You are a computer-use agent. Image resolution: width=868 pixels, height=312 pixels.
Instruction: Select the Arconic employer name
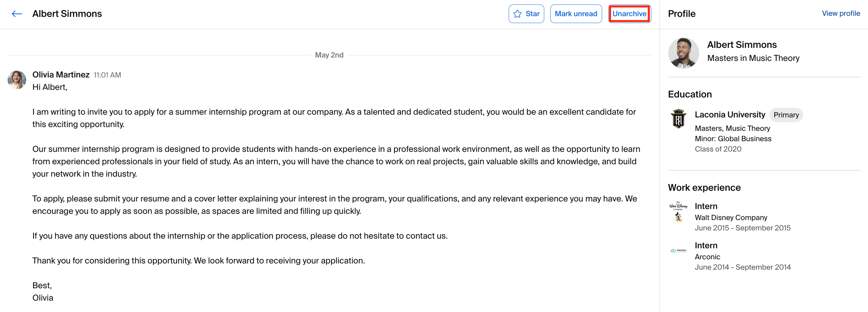(707, 257)
